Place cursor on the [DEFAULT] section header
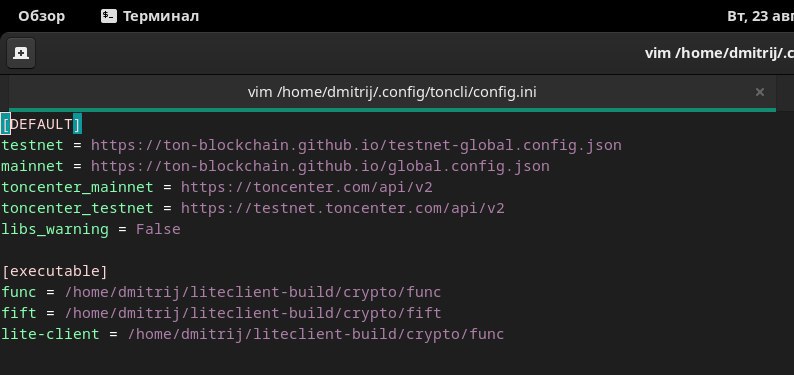 [x=42, y=124]
